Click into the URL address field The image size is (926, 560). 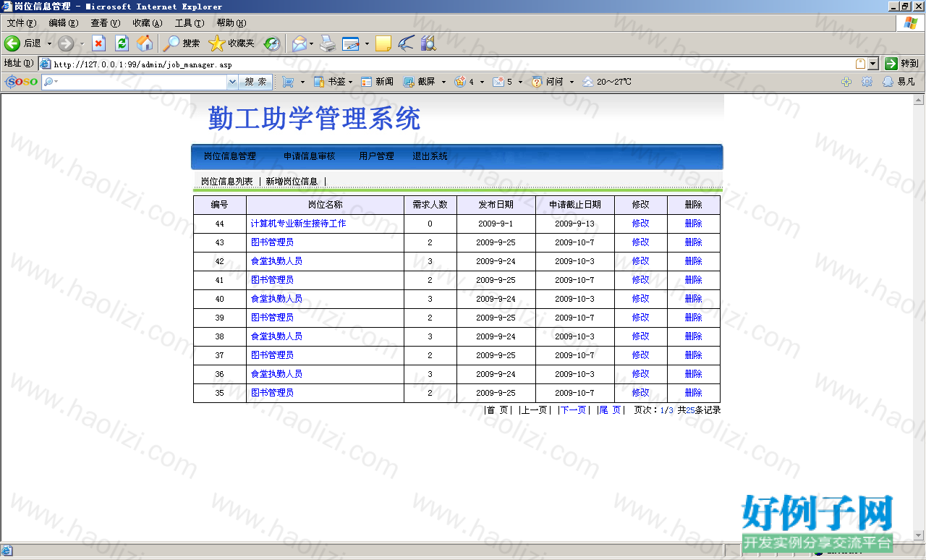tap(452, 64)
